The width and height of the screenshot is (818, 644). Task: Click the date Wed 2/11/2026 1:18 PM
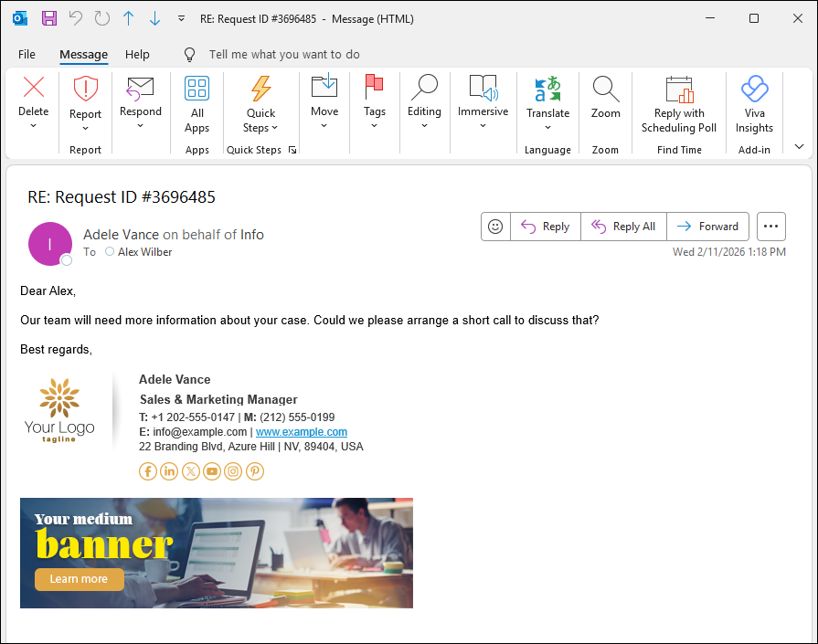coord(728,252)
